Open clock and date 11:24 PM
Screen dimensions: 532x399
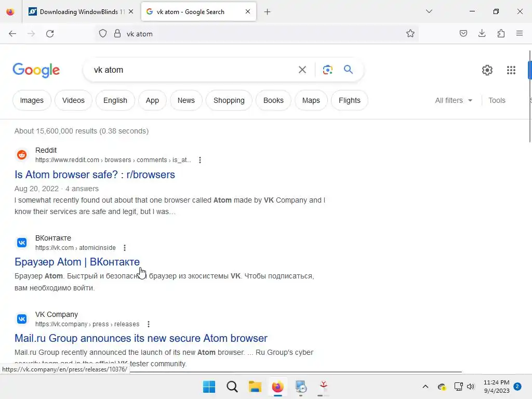496,387
